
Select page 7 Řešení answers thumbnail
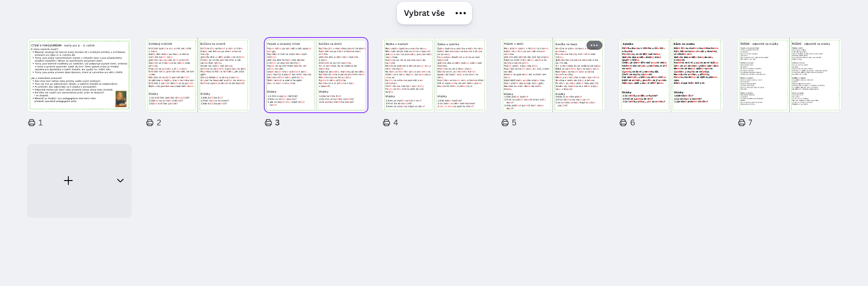tap(790, 75)
